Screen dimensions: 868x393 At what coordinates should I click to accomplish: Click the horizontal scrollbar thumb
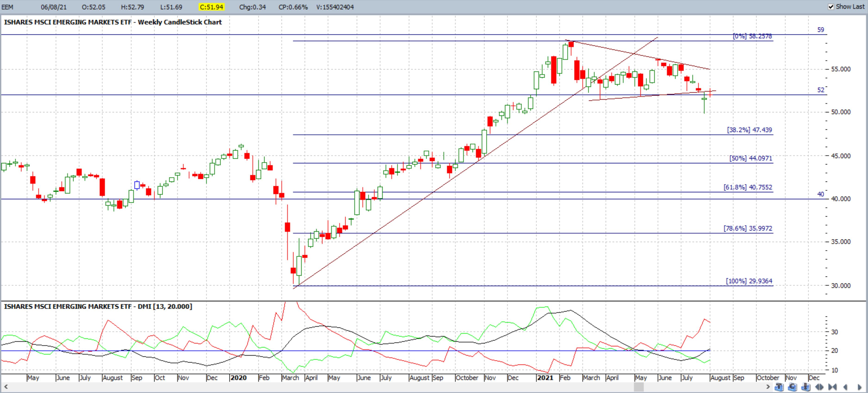click(639, 387)
